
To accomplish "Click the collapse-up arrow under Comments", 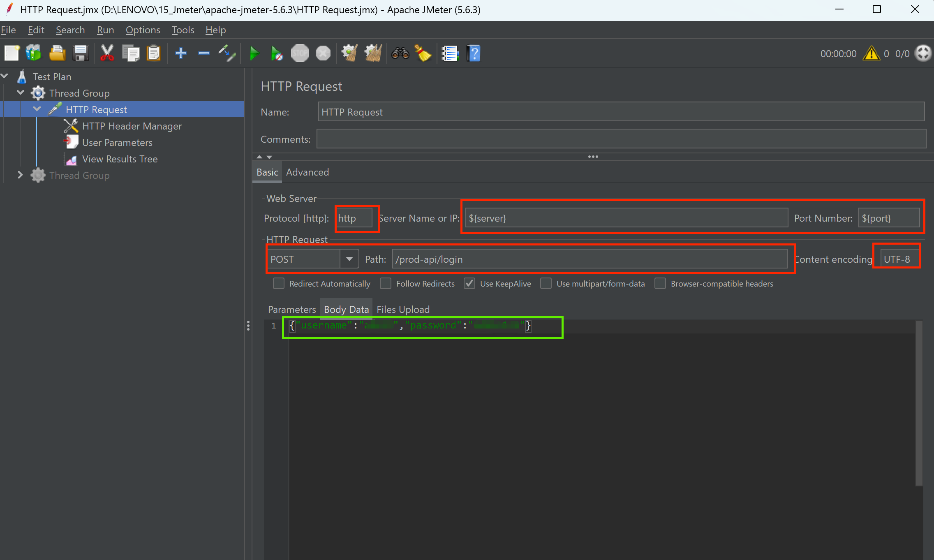I will pyautogui.click(x=259, y=157).
